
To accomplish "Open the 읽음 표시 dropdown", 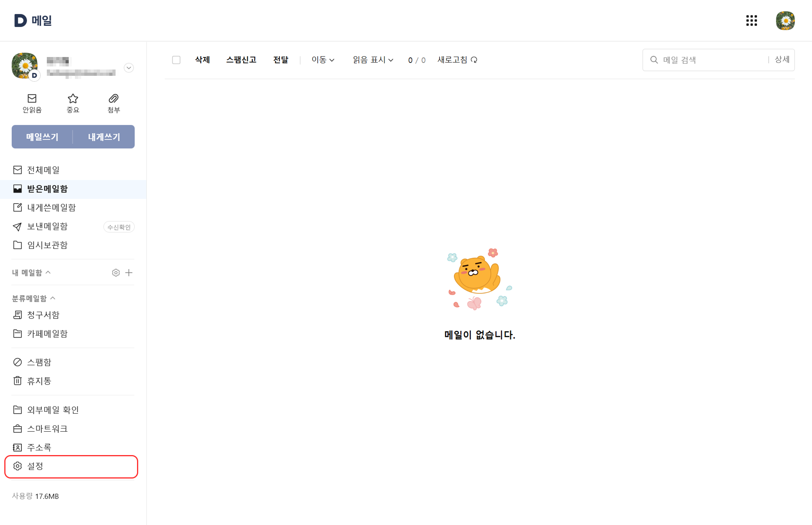I will point(373,60).
